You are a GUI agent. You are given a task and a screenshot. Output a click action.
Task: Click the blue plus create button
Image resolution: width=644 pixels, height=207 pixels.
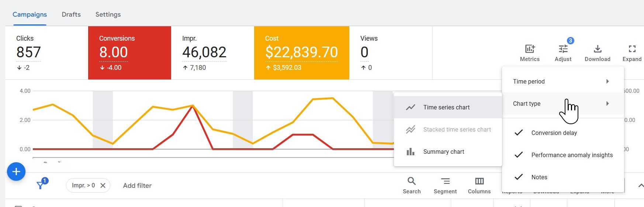(16, 172)
